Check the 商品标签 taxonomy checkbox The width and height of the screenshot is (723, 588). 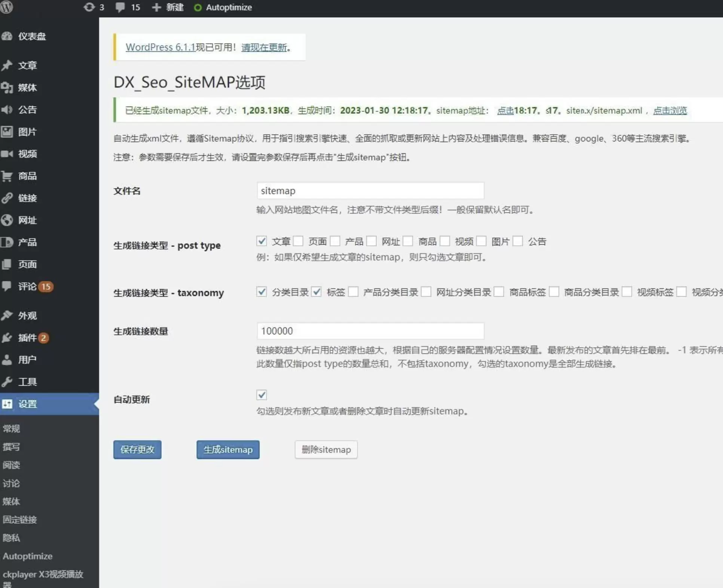(x=499, y=291)
